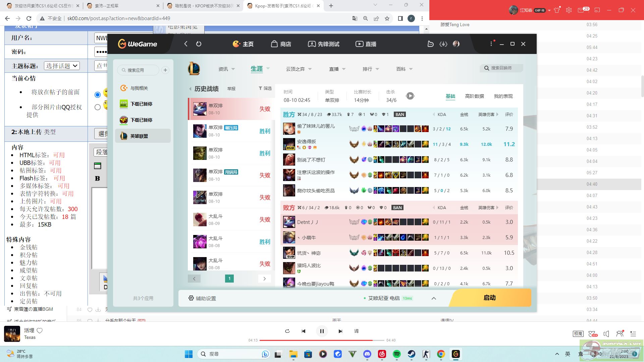Seek on the music progress bar
This screenshot has width=644, height=362.
tap(321, 340)
